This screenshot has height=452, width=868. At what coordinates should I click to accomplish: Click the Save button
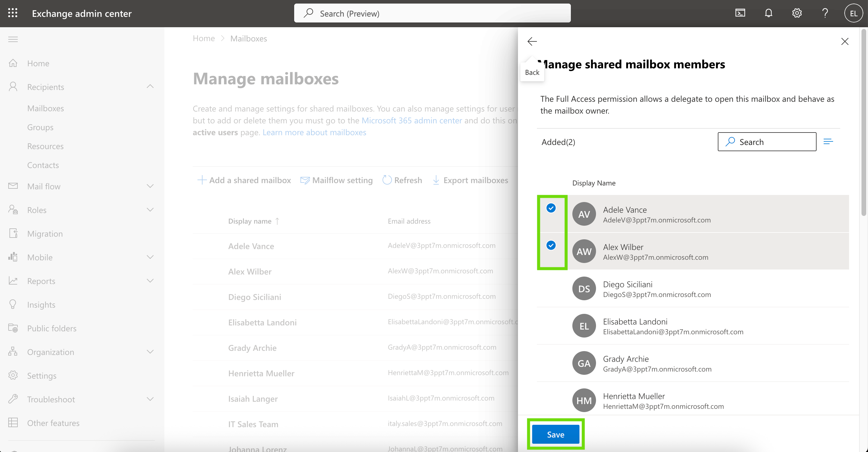pyautogui.click(x=556, y=435)
